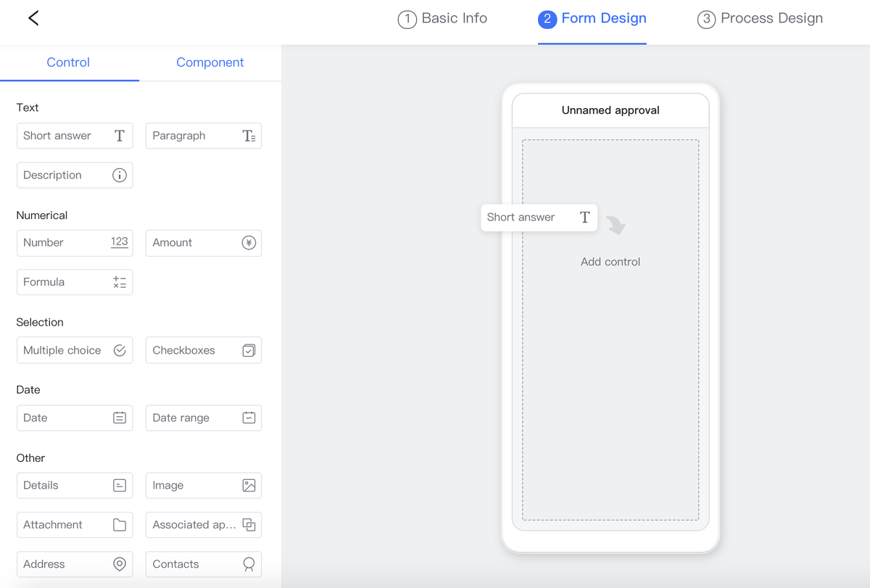
Task: Click the Address location pin icon
Action: coord(120,564)
